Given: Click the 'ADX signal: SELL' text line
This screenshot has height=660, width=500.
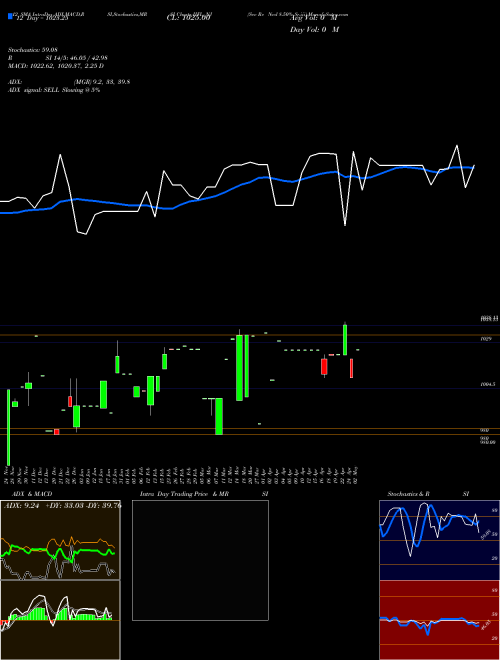Looking at the screenshot, I should [54, 90].
